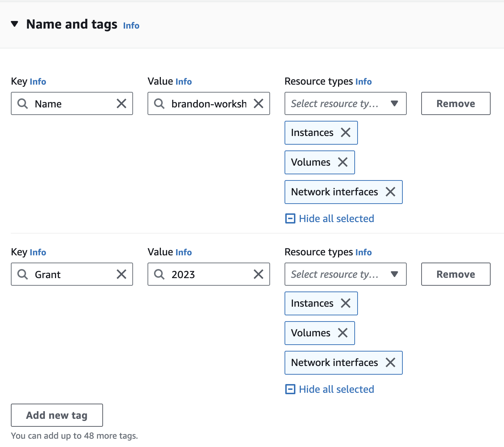504x447 pixels.
Task: Remove Volumes chip from Grant tag
Action: (343, 333)
